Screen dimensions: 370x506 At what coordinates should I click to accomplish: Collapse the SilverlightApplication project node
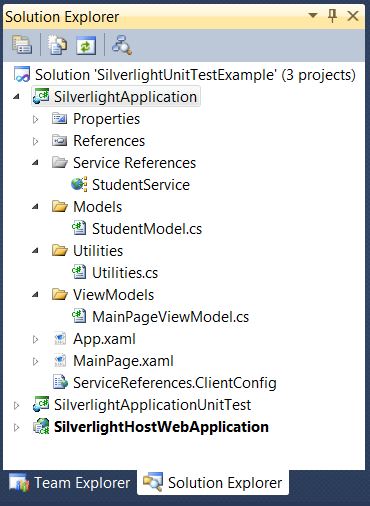(x=16, y=97)
